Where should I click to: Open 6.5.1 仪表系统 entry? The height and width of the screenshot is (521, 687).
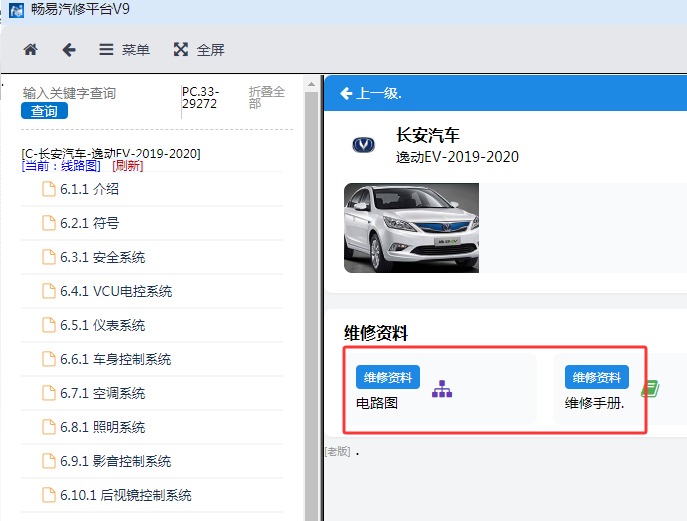152,325
